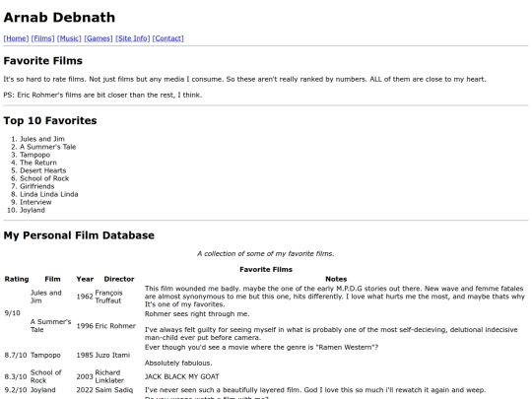
Task: Select the 'Favorite Films' section heading
Action: [43, 61]
